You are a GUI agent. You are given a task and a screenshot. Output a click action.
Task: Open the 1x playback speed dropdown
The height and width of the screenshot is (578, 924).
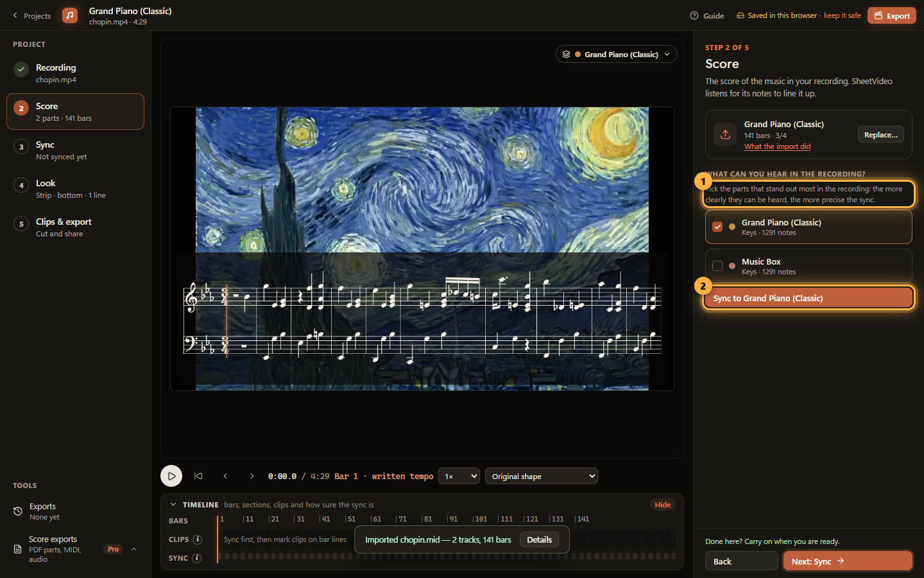coord(459,476)
